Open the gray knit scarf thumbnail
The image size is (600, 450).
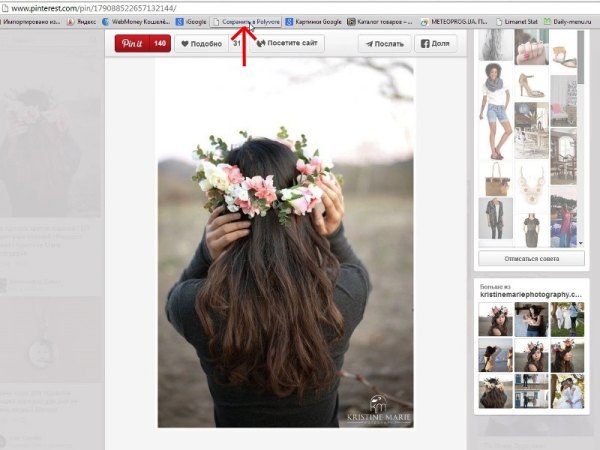pyautogui.click(x=496, y=44)
